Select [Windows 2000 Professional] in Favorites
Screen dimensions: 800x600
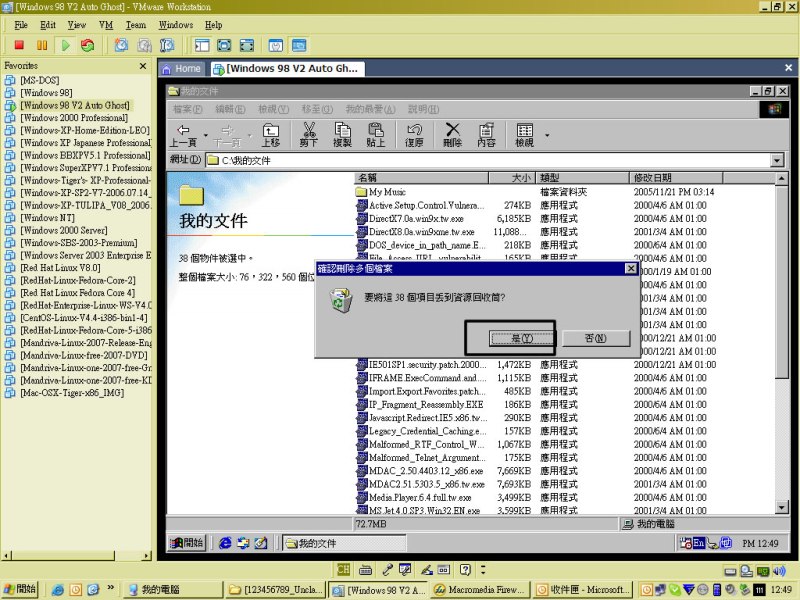73,117
